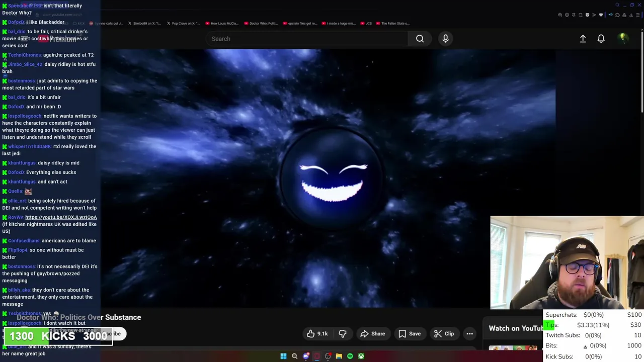Click username 'lospollosgooch' on netflix message

(x=25, y=116)
